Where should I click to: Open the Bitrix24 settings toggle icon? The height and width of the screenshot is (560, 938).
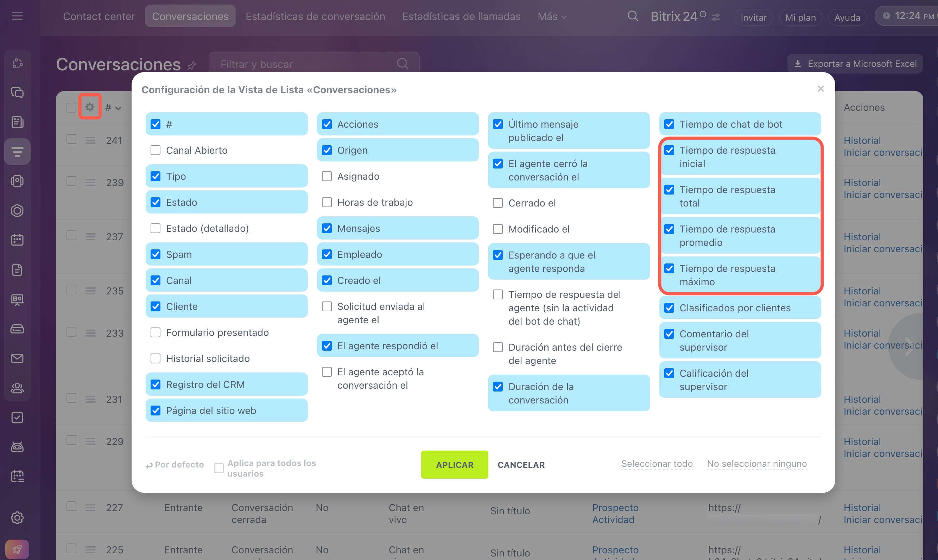click(x=716, y=17)
